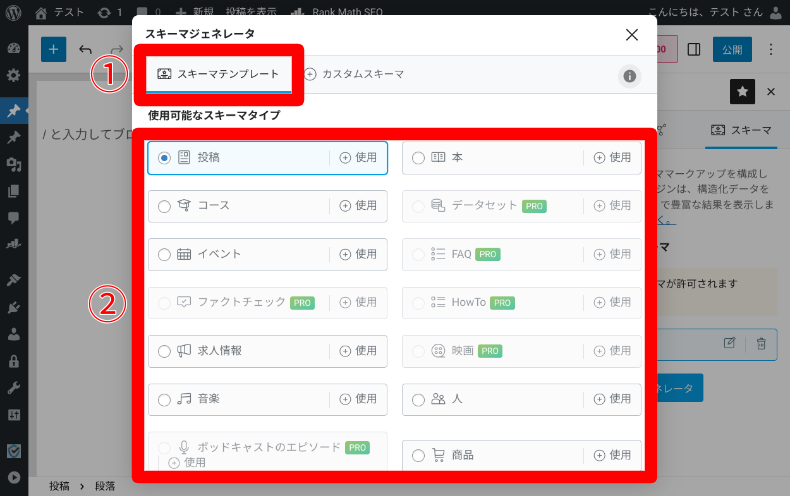Switch to the カスタムスキーマ tab
This screenshot has width=790, height=496.
[354, 74]
